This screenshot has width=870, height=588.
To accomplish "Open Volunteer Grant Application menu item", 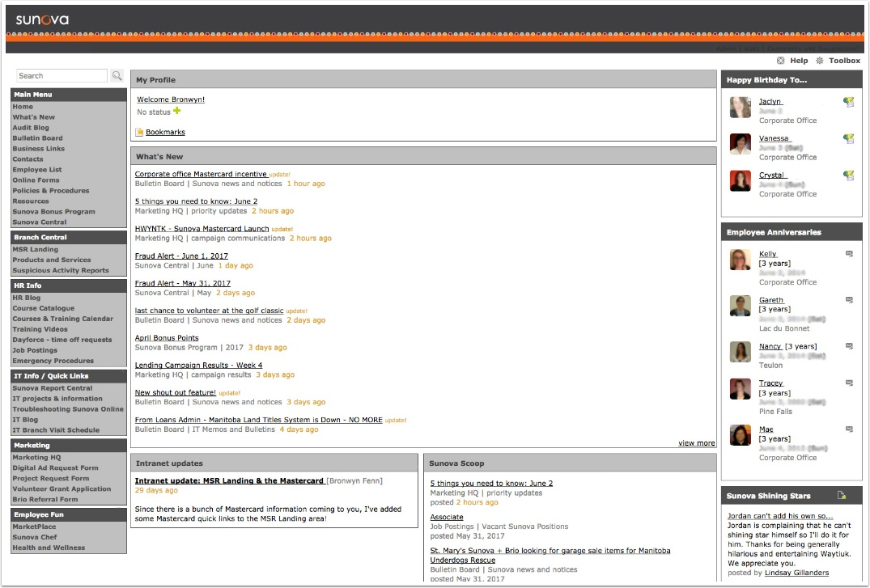I will tap(62, 489).
